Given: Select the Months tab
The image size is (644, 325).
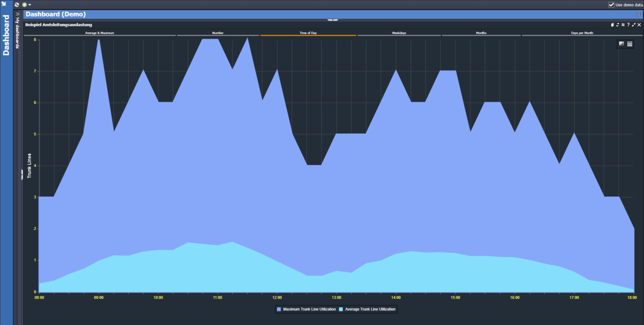Looking at the screenshot, I should coord(481,33).
